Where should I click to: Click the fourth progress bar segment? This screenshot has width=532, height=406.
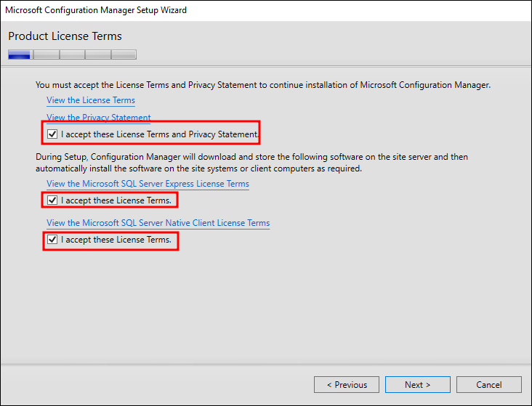pyautogui.click(x=97, y=54)
